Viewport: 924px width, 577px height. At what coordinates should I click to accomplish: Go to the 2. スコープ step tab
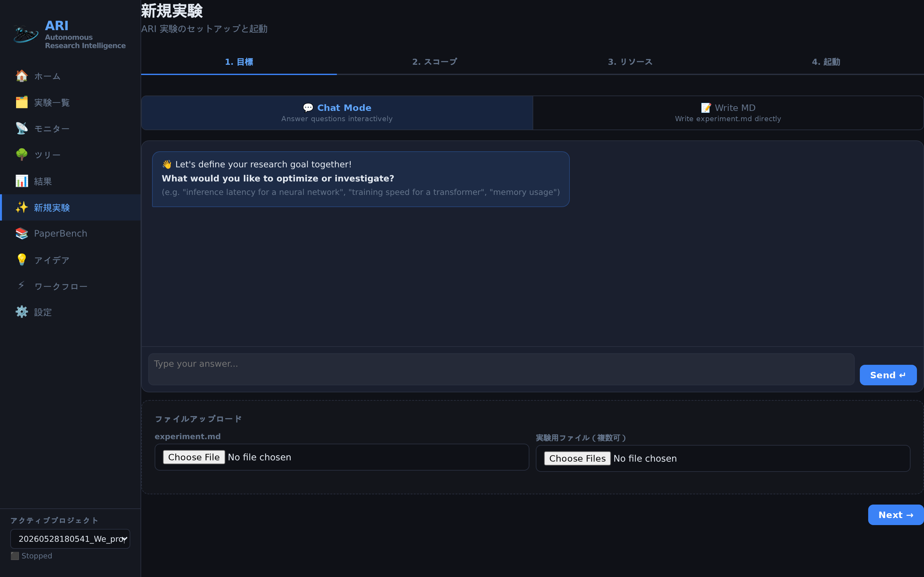click(434, 62)
